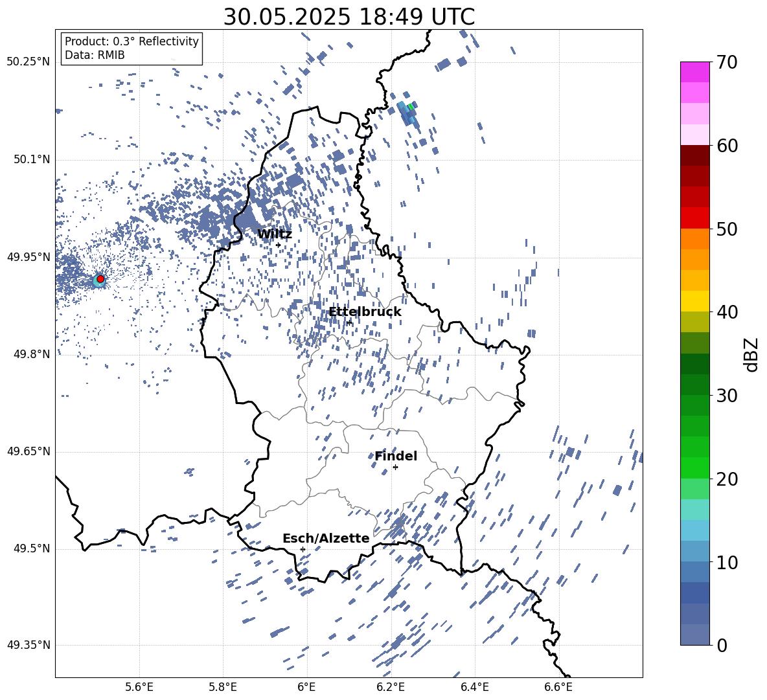Click the Esch/Alzette city label
767x700 pixels.
[x=326, y=538]
